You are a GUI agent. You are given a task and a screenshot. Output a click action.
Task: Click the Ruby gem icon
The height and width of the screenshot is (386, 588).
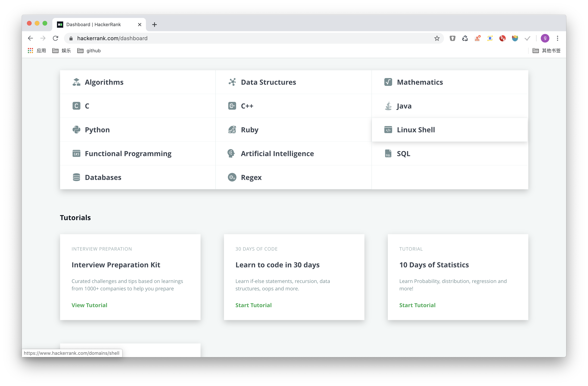pos(232,130)
